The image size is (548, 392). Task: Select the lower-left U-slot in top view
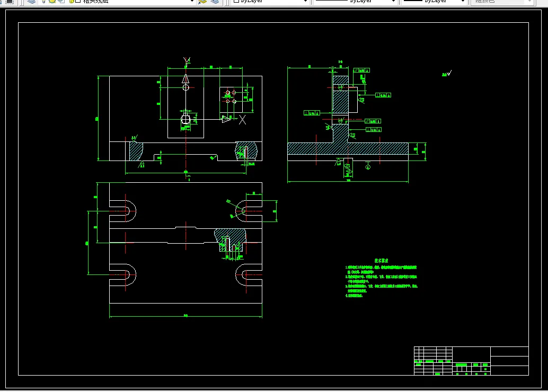[122, 274]
